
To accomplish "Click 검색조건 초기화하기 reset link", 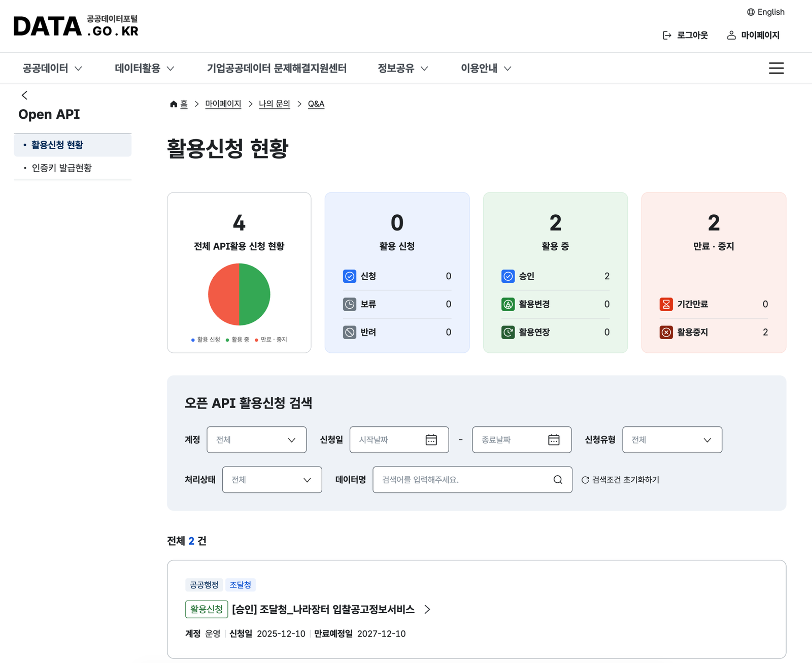I will [x=620, y=480].
